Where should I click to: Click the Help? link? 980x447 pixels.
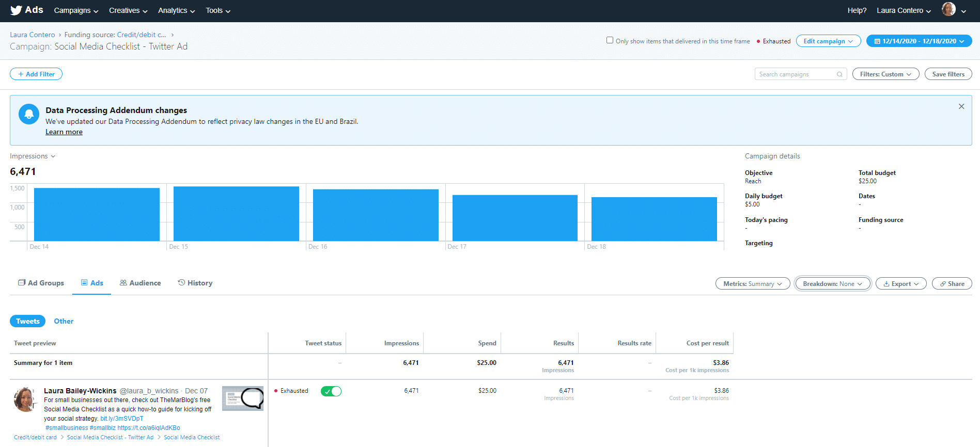click(857, 10)
